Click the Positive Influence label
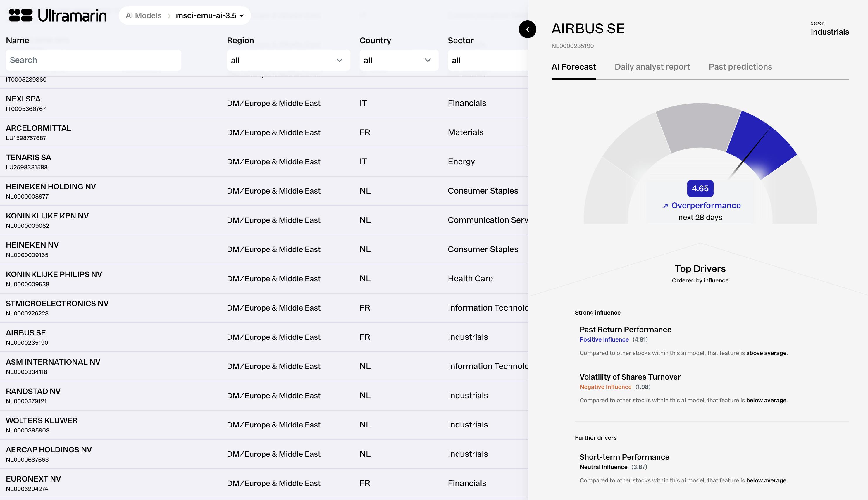This screenshot has width=868, height=500. pyautogui.click(x=604, y=340)
